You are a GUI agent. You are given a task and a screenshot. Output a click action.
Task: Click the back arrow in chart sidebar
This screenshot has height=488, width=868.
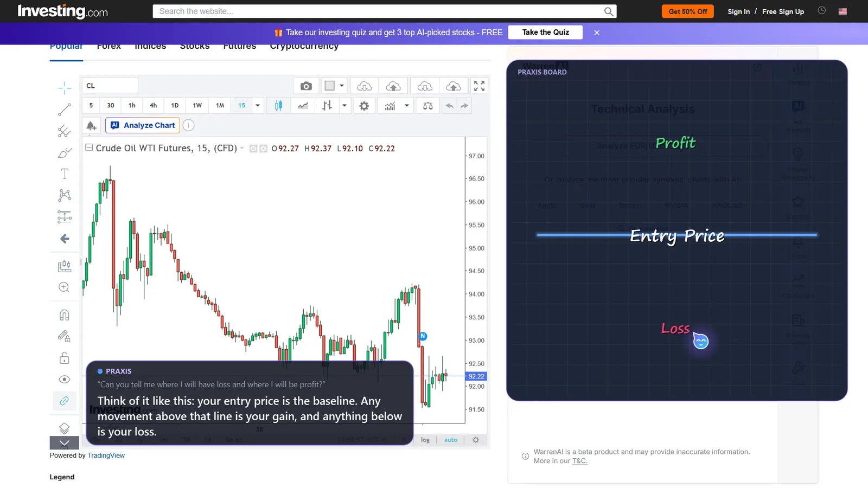pyautogui.click(x=65, y=239)
